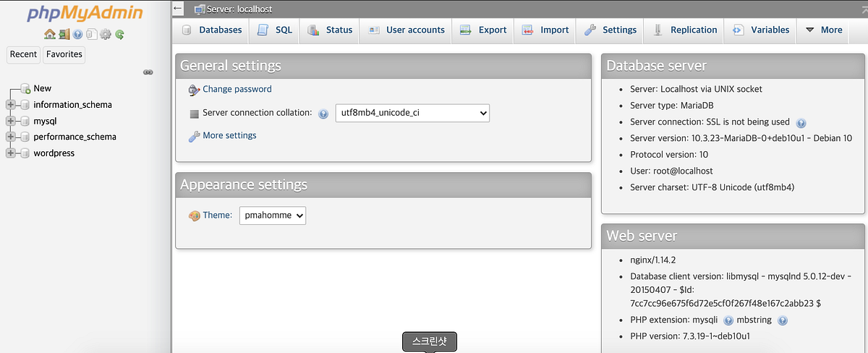Viewport: 868px width, 353px height.
Task: Click the key icon beside Change password
Action: 194,90
